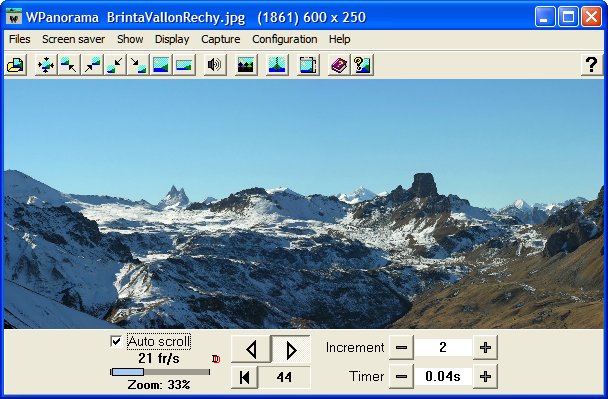Click the center-image four-arrows toolbar icon

pyautogui.click(x=46, y=65)
